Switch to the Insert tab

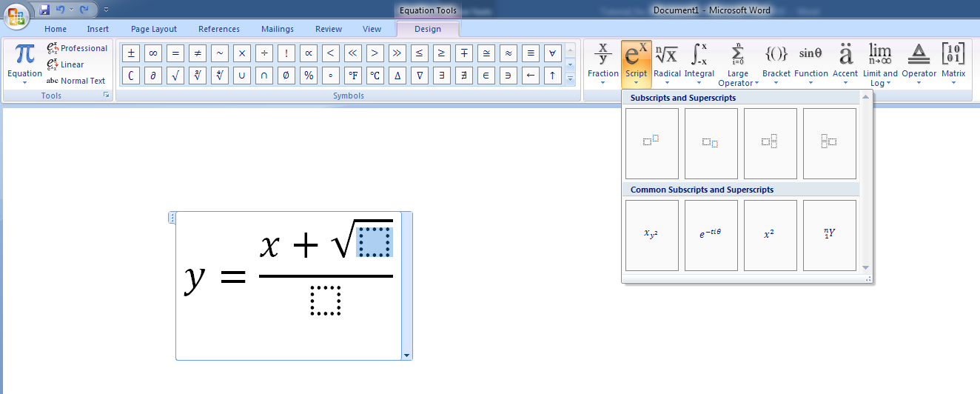[x=98, y=29]
